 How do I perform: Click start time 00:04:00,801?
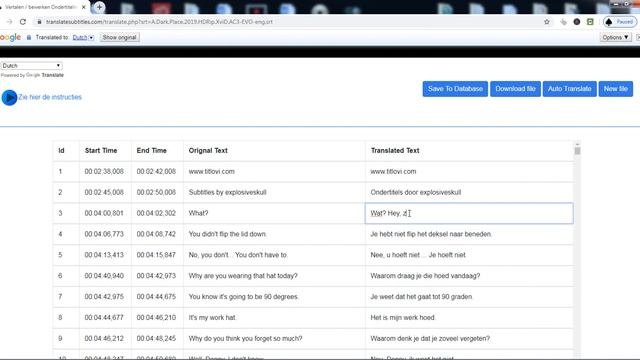104,213
